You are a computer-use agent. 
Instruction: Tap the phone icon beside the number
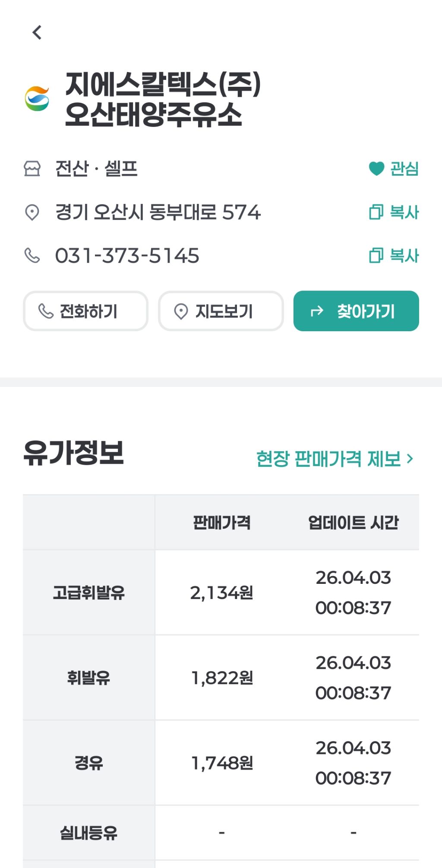tap(32, 256)
